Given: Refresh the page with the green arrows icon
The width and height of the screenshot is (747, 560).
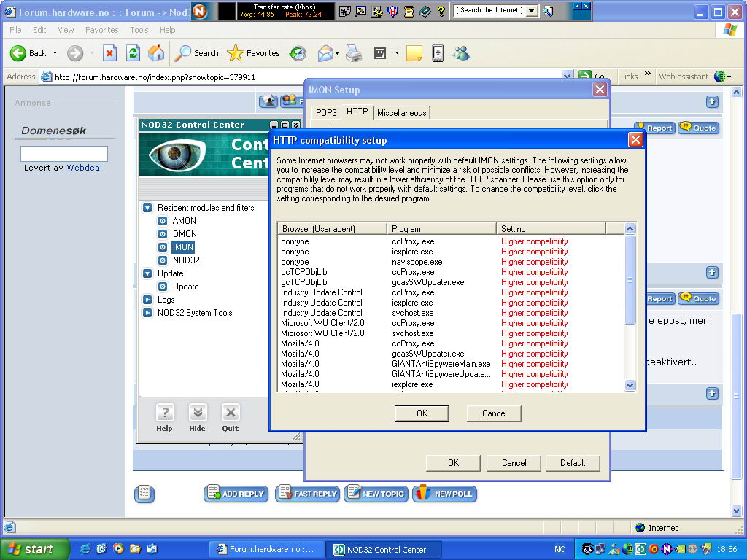Looking at the screenshot, I should coord(133,53).
